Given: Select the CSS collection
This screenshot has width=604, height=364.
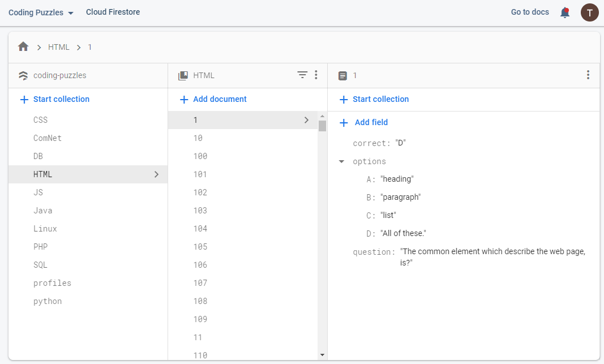Looking at the screenshot, I should click(41, 120).
